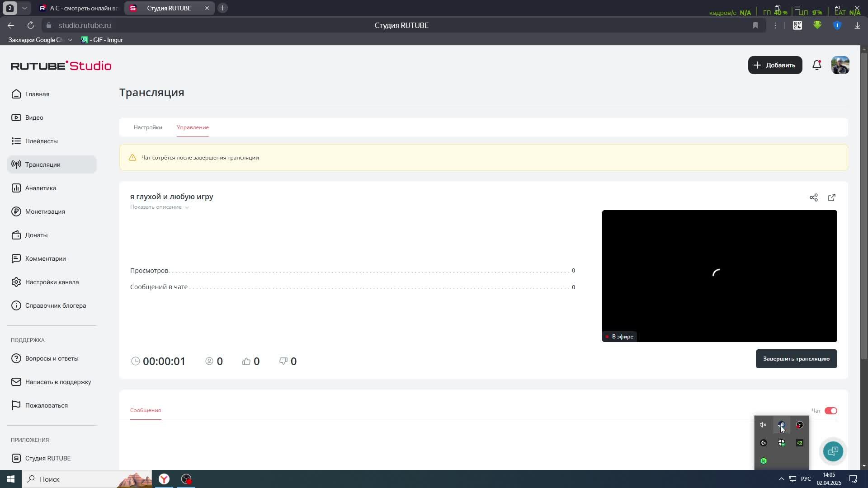Click the NVIDIA tray icon
This screenshot has width=868, height=488.
pos(800,443)
